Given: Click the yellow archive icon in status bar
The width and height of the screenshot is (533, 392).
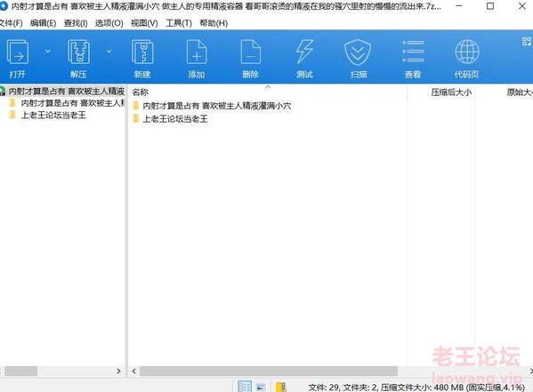Looking at the screenshot, I should click(281, 387).
